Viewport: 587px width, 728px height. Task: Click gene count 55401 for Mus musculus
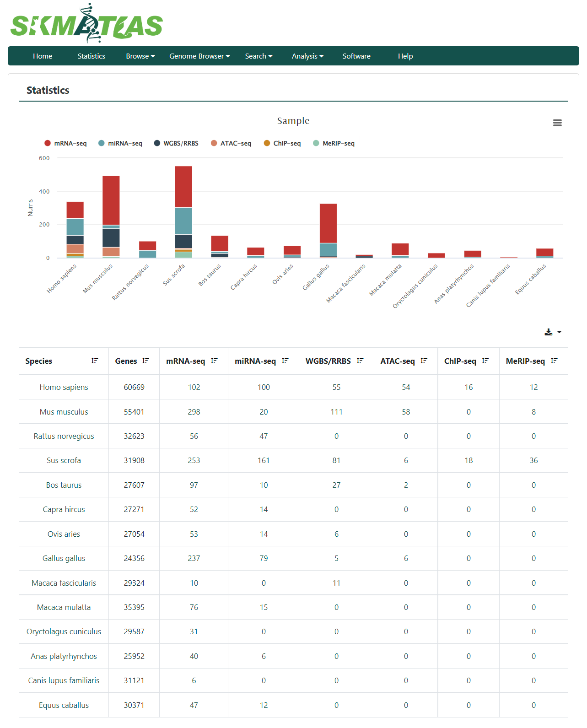click(x=134, y=412)
